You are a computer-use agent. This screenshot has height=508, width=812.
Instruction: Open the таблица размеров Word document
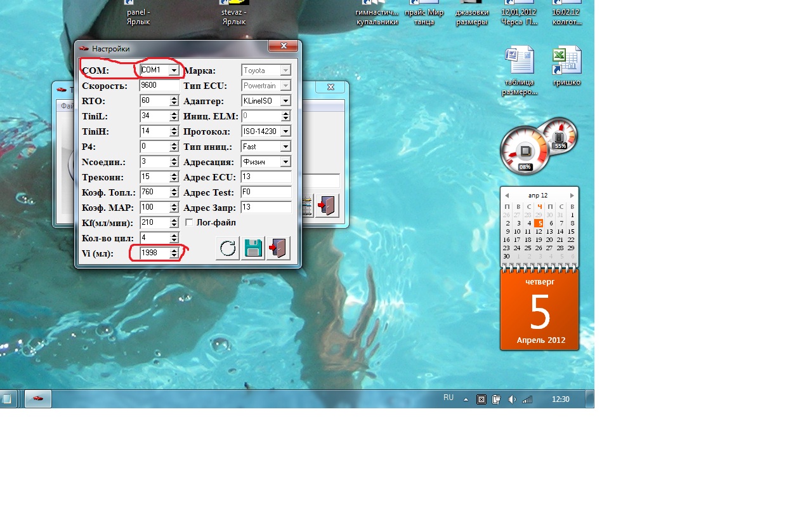pyautogui.click(x=519, y=70)
